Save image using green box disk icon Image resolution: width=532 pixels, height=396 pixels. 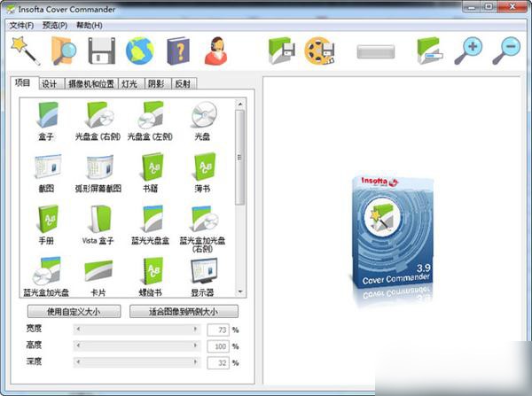(x=281, y=50)
